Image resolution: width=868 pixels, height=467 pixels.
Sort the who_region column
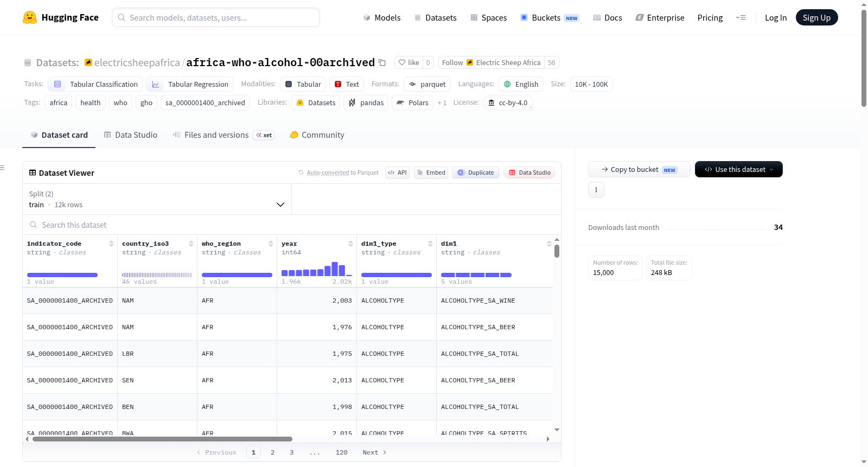tap(271, 244)
